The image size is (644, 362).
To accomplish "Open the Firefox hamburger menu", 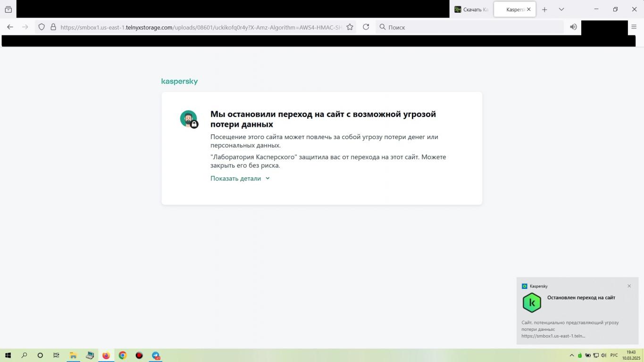I will 634,27.
